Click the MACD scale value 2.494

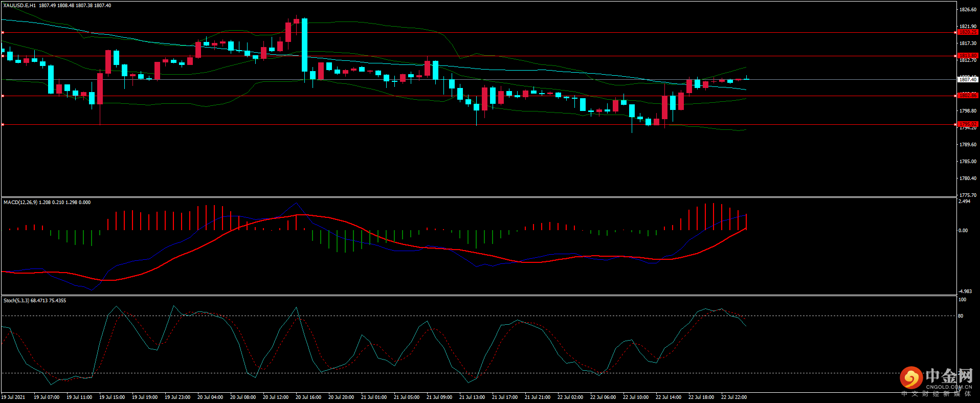[964, 201]
